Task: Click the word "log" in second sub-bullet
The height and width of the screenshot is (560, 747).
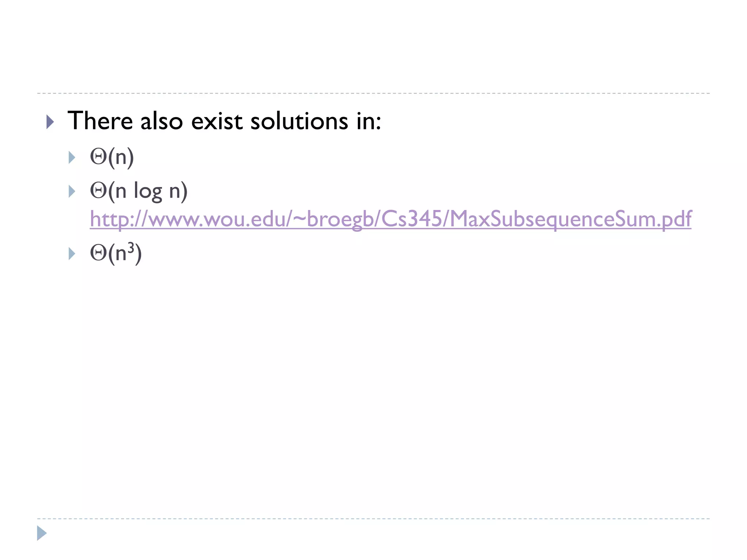Action: (148, 191)
